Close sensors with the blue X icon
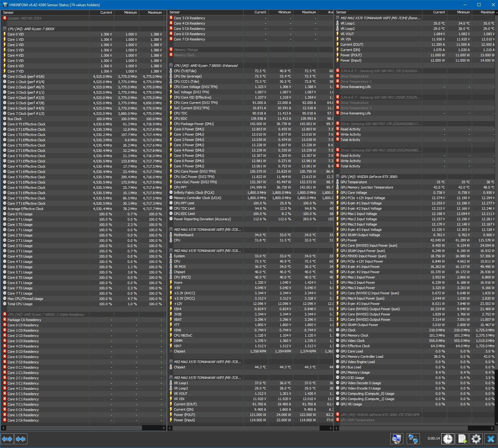The height and width of the screenshot is (448, 498). coord(491,439)
